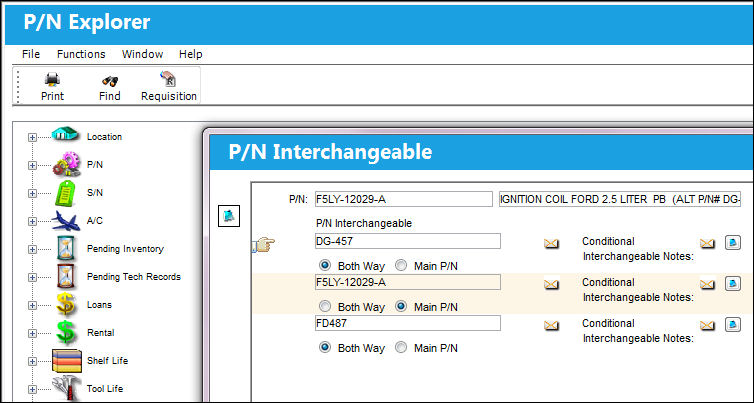The image size is (754, 403).
Task: Select Both Way radio for FD487
Action: pos(325,347)
